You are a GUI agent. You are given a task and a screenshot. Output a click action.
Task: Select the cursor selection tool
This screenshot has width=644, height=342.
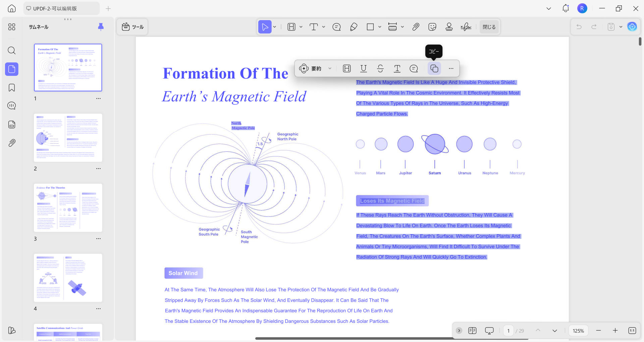pyautogui.click(x=265, y=27)
